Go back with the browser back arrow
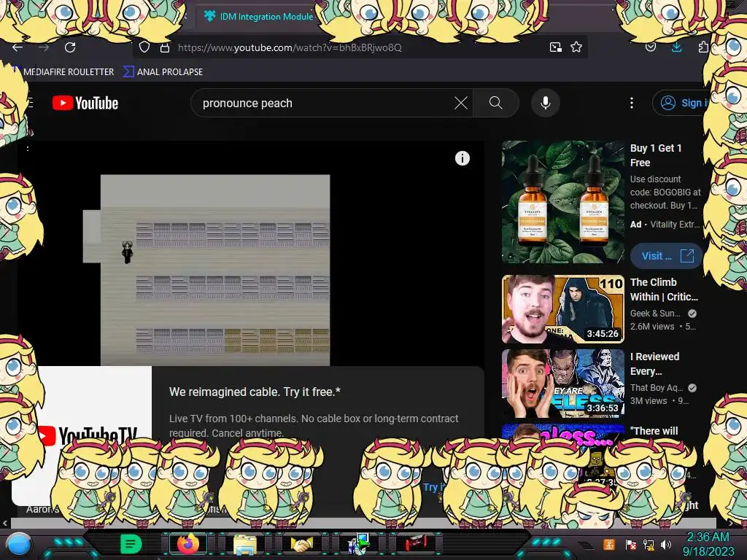747x560 pixels. [18, 47]
